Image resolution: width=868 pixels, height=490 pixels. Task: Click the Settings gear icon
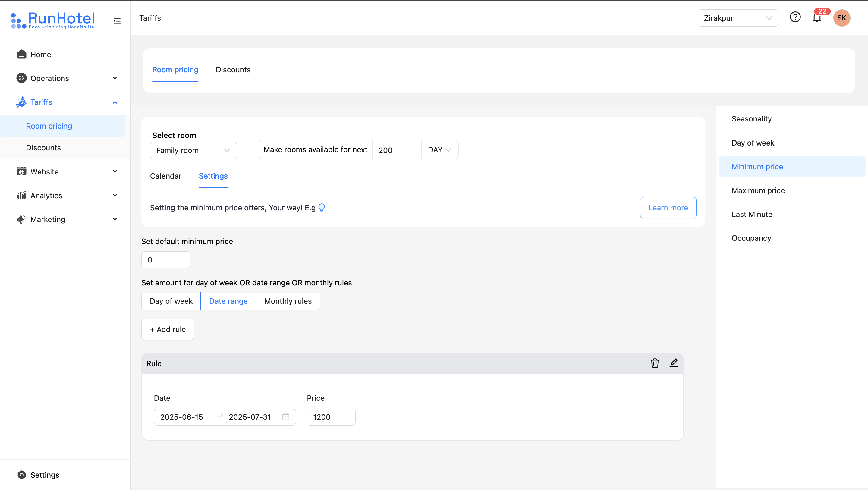tap(22, 475)
